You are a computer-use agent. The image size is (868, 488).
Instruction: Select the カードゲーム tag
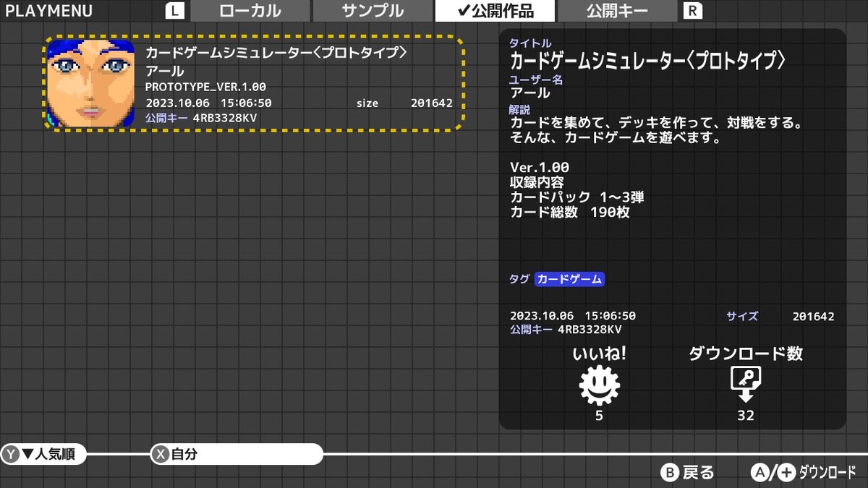pyautogui.click(x=569, y=279)
